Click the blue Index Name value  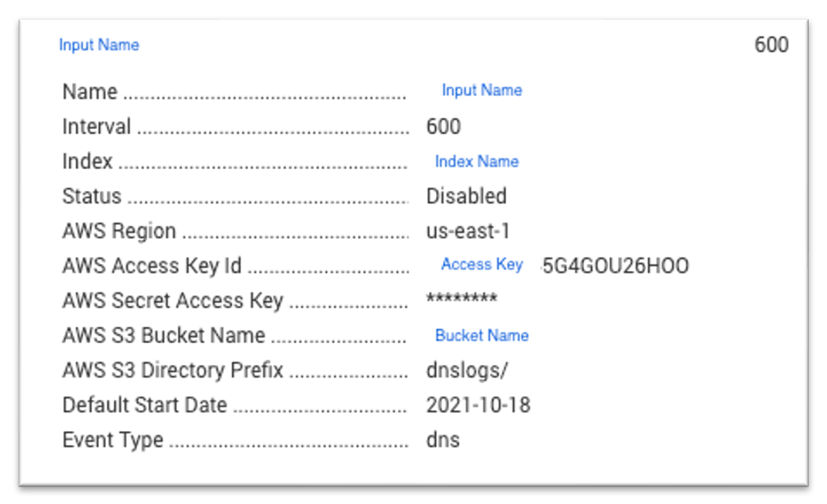[477, 161]
